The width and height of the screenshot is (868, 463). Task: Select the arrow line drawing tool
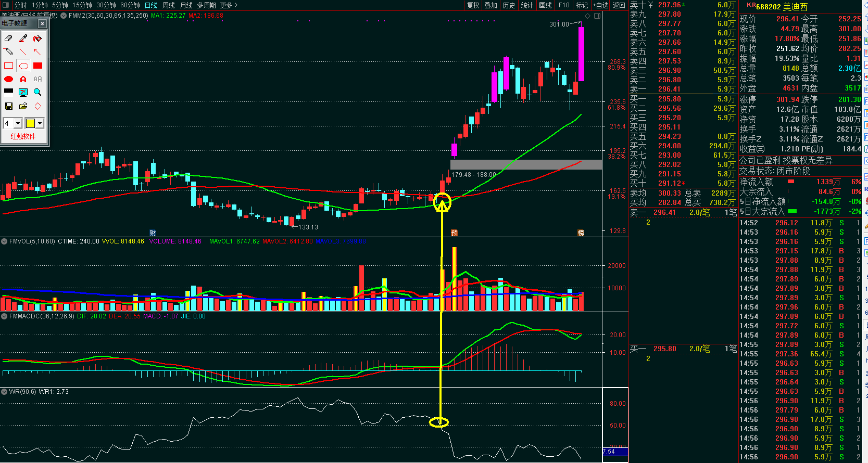tap(37, 52)
